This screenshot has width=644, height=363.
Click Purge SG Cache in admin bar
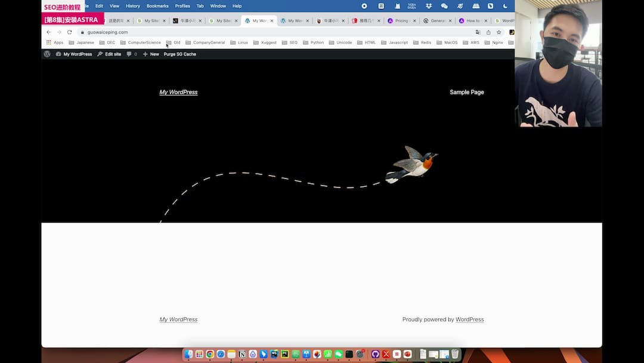tap(179, 54)
